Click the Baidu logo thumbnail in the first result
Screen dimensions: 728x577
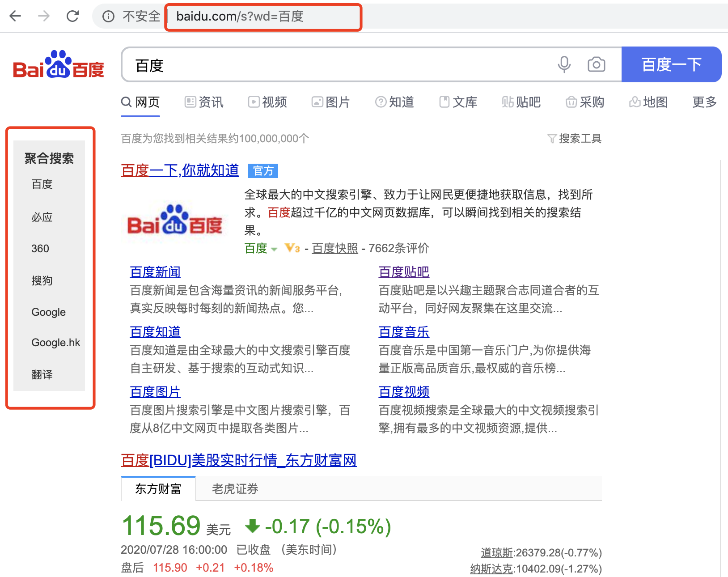[x=175, y=221]
